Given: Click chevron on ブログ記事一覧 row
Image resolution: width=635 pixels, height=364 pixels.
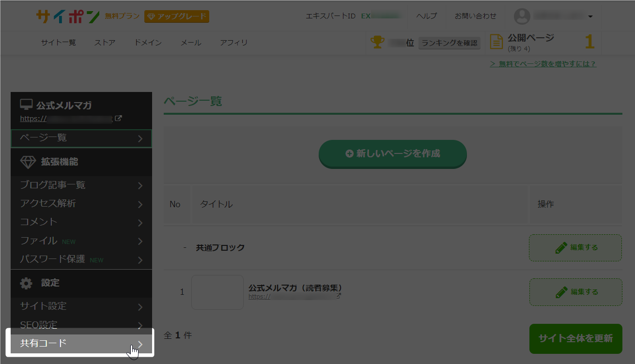Looking at the screenshot, I should point(140,186).
